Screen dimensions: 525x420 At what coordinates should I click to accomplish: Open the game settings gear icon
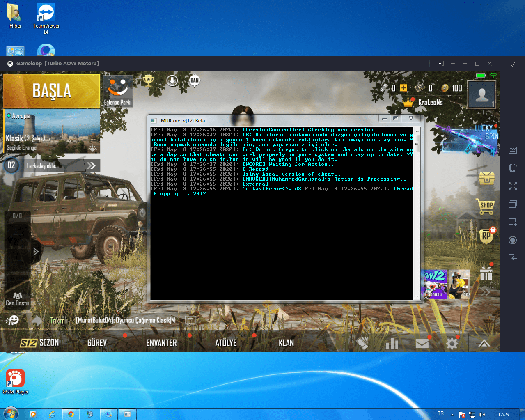pyautogui.click(x=452, y=344)
